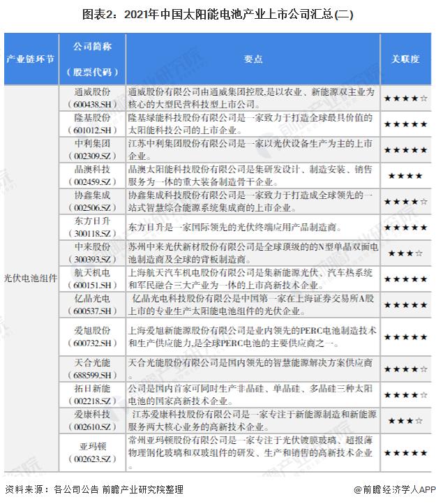This screenshot has width=436, height=504.
Task: Select the 拓日新能 (002218.SZ) cell
Action: coord(92,394)
